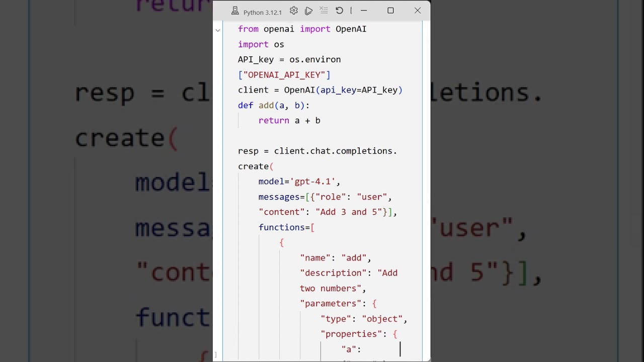Click the 'import os' line

(261, 44)
